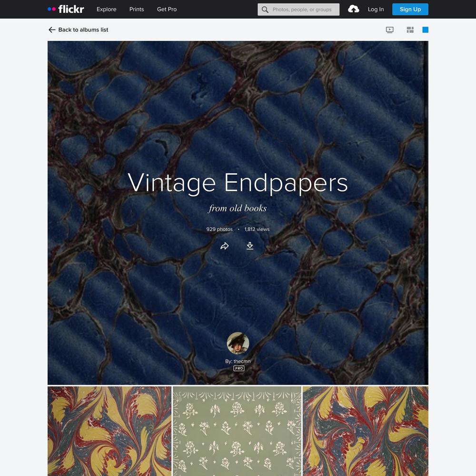Switch to justified grid layout icon
476x476 pixels.
(410, 30)
